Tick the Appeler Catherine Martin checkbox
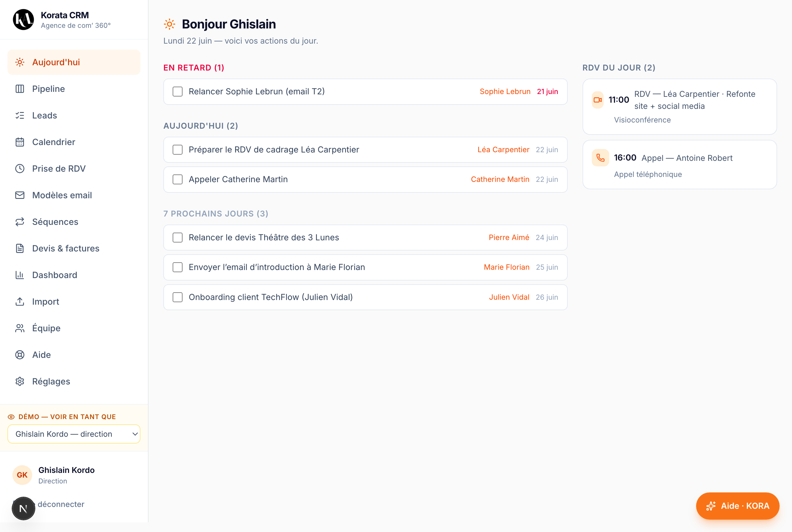The height and width of the screenshot is (532, 792). coord(178,179)
